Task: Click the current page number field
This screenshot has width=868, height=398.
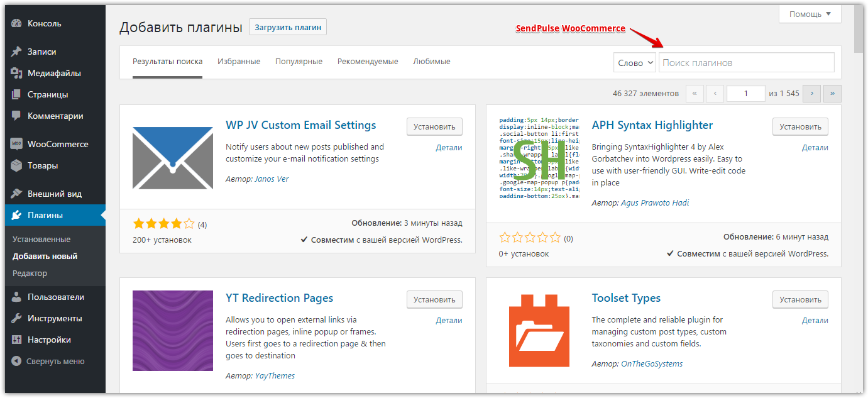Action: coord(746,94)
